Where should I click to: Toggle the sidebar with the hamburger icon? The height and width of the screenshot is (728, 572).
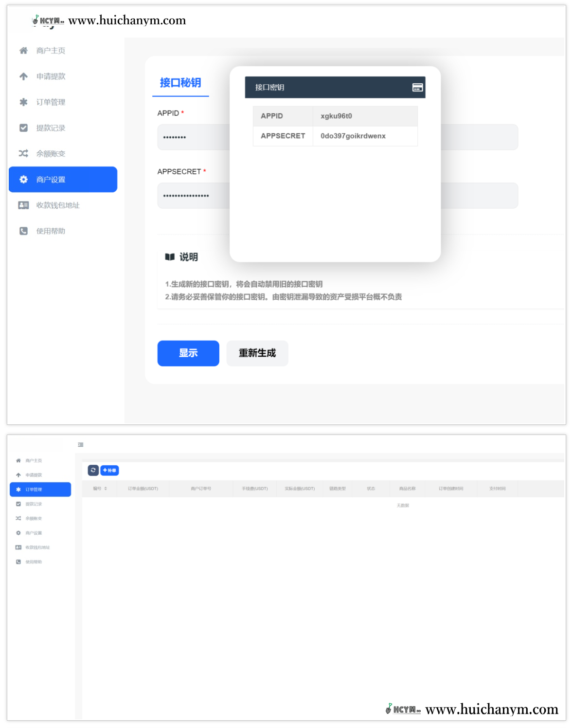click(x=81, y=444)
